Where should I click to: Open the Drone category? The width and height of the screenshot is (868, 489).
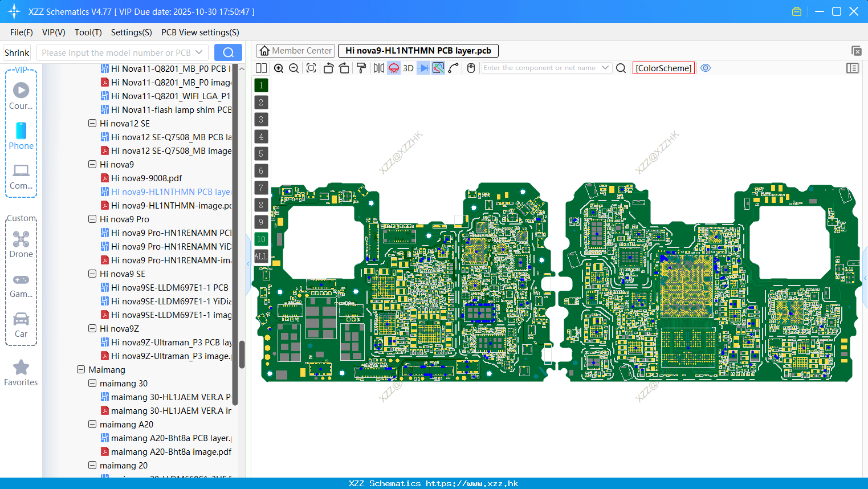point(21,244)
